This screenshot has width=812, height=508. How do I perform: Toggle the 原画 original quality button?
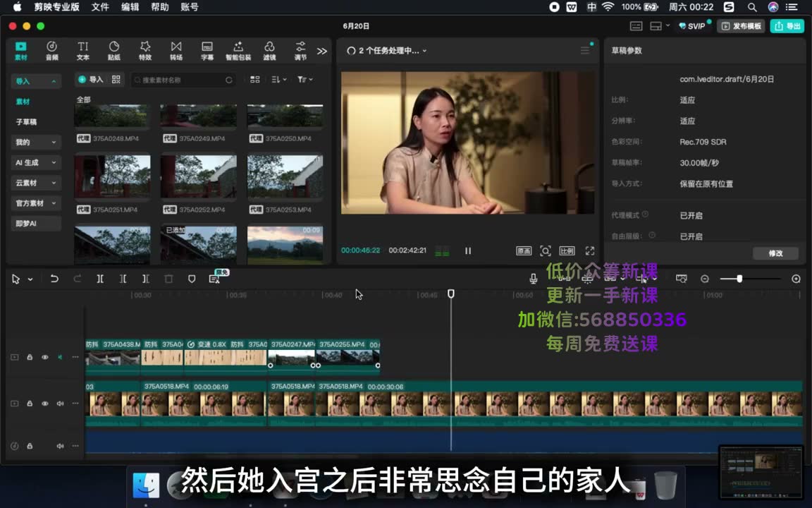pos(524,251)
